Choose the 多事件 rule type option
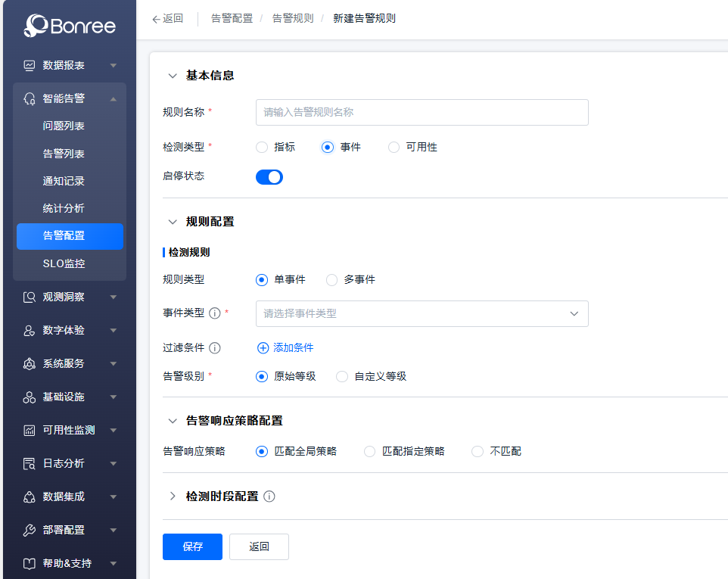 [x=332, y=280]
